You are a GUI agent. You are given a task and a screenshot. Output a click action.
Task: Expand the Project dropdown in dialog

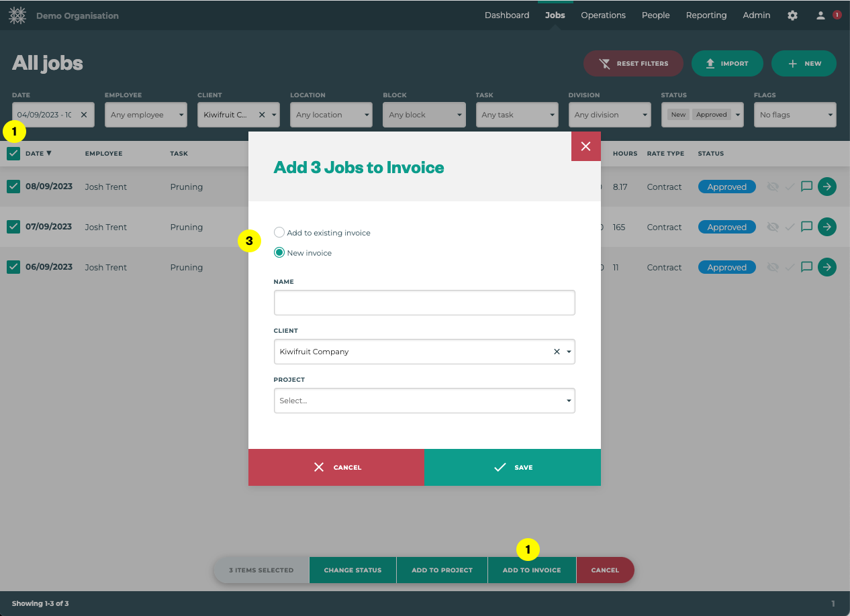pos(424,401)
